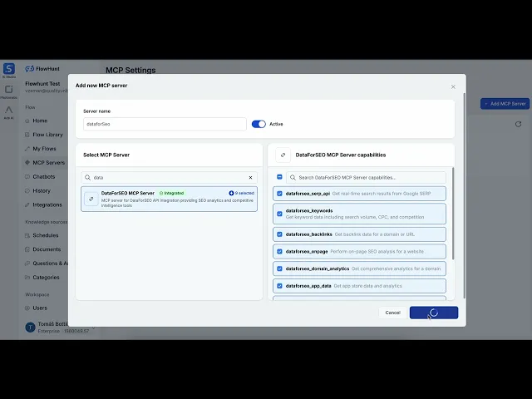Close the Add new MCP server dialog
532x399 pixels.
click(453, 86)
